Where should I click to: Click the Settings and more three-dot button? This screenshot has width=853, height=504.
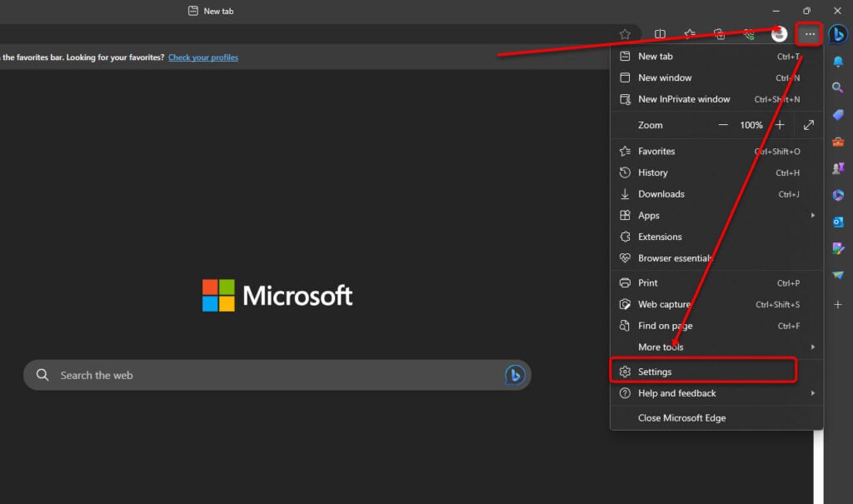click(x=810, y=34)
